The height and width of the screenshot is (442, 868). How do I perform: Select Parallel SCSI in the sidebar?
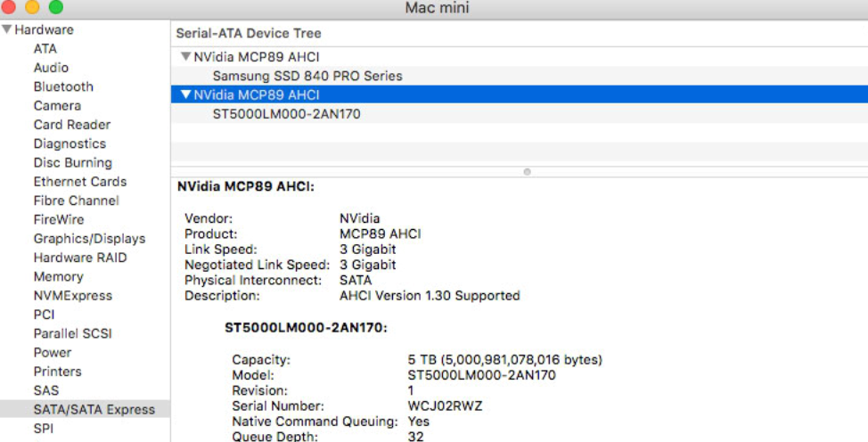[x=72, y=333]
